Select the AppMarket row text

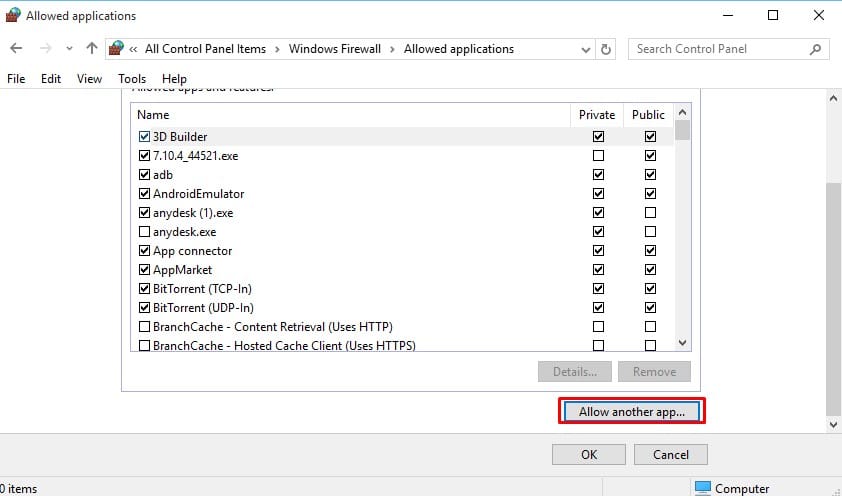tap(183, 270)
